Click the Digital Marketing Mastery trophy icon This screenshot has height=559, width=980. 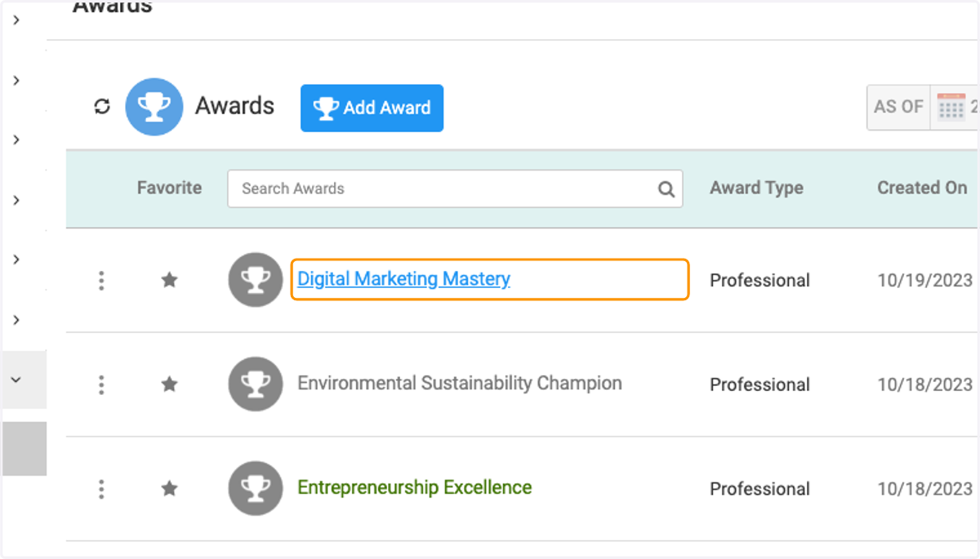(256, 280)
